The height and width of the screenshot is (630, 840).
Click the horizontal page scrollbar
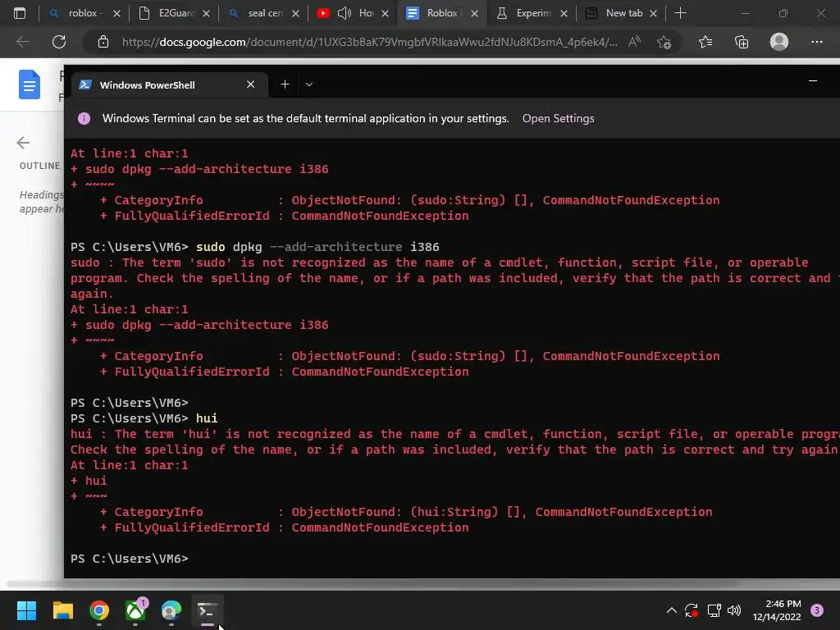(x=372, y=584)
